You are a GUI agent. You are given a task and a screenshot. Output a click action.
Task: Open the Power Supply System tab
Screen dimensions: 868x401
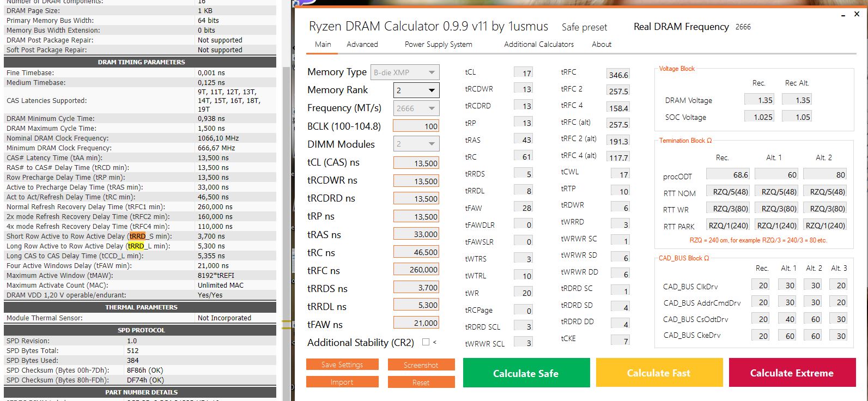[x=439, y=44]
